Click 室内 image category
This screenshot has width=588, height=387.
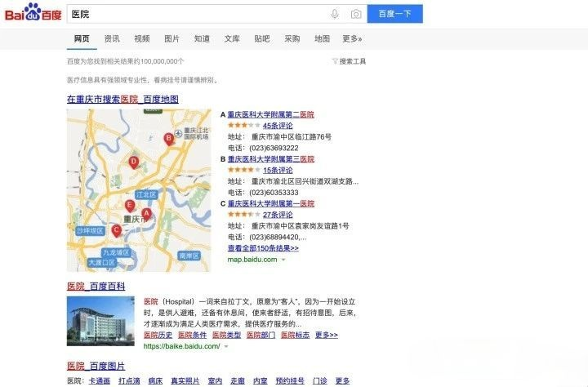click(x=215, y=381)
